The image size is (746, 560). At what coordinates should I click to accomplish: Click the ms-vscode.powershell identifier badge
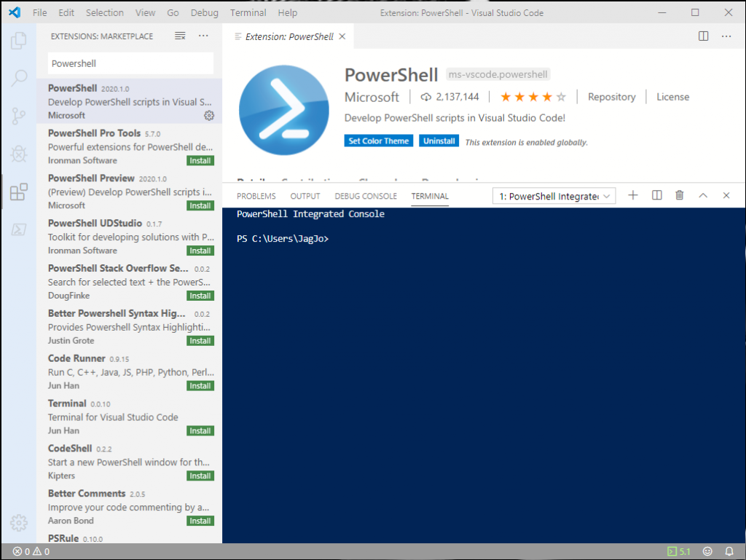pos(498,74)
